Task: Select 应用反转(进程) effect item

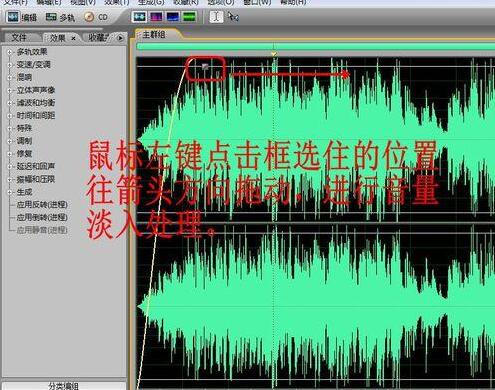Action: click(x=42, y=205)
